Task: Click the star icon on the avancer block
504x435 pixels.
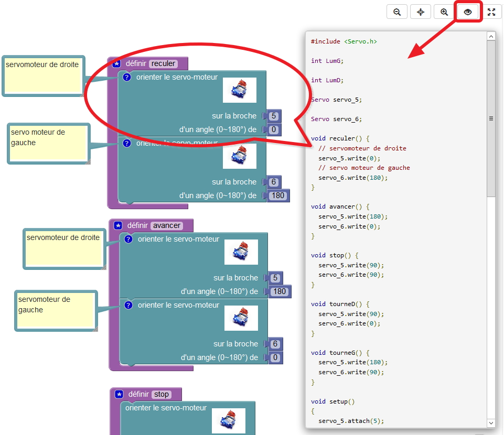Action: [118, 225]
